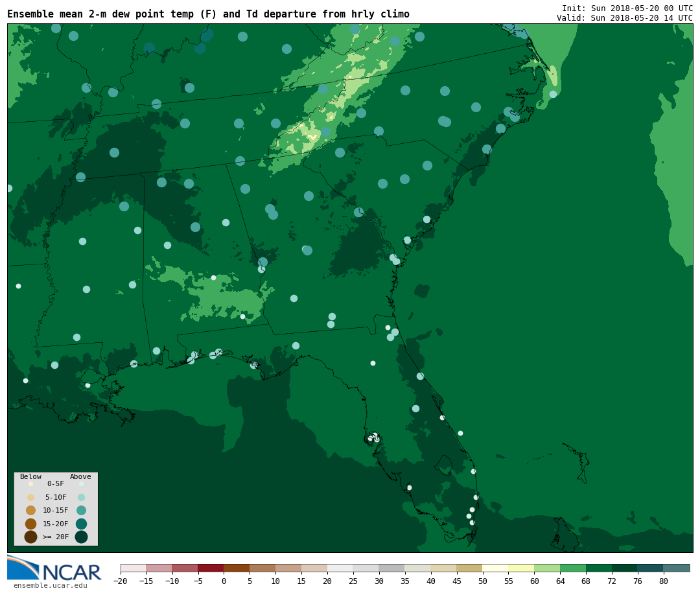Select the Above >= 20F darkest teal circle
The width and height of the screenshot is (700, 593).
tap(81, 537)
